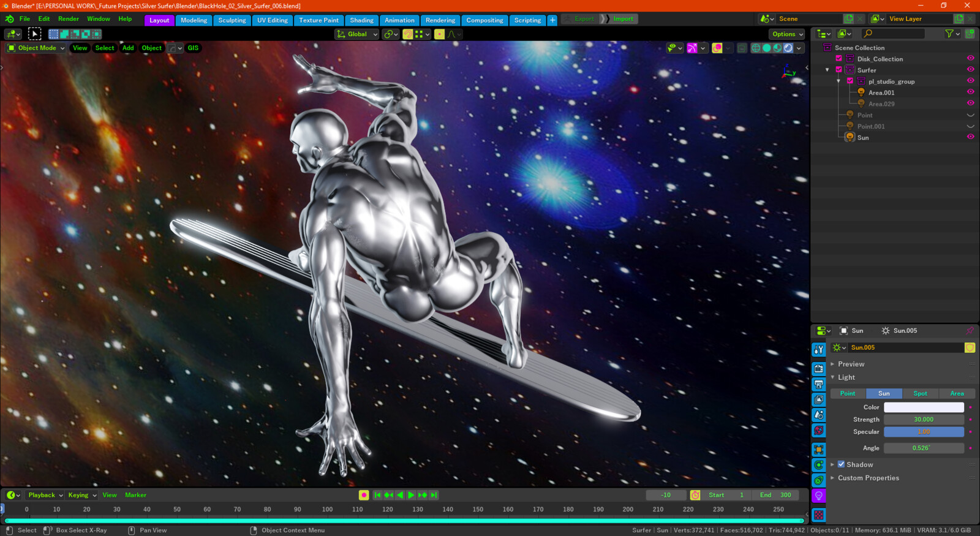This screenshot has height=536, width=980.
Task: Switch to rendered viewport shading
Action: (x=788, y=48)
